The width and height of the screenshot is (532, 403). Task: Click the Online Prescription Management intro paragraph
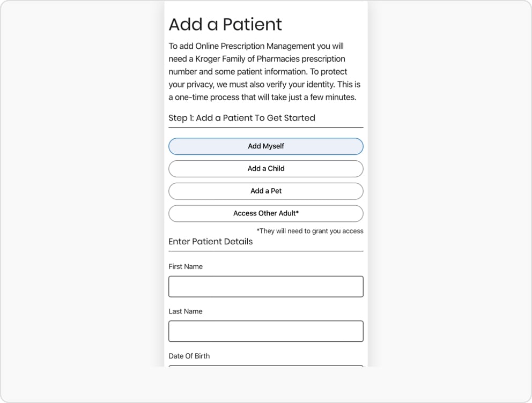pos(264,71)
